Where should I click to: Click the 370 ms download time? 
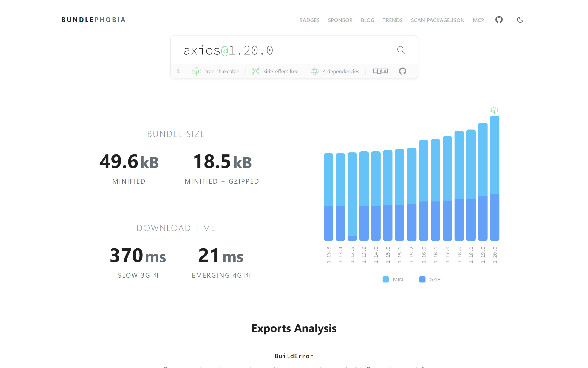[138, 256]
